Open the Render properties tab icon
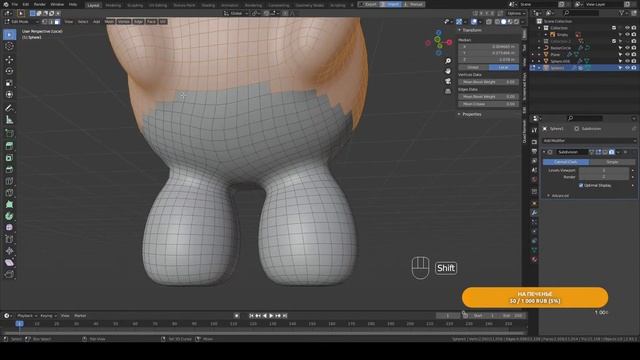Viewport: 640px width, 360px height. (534, 142)
